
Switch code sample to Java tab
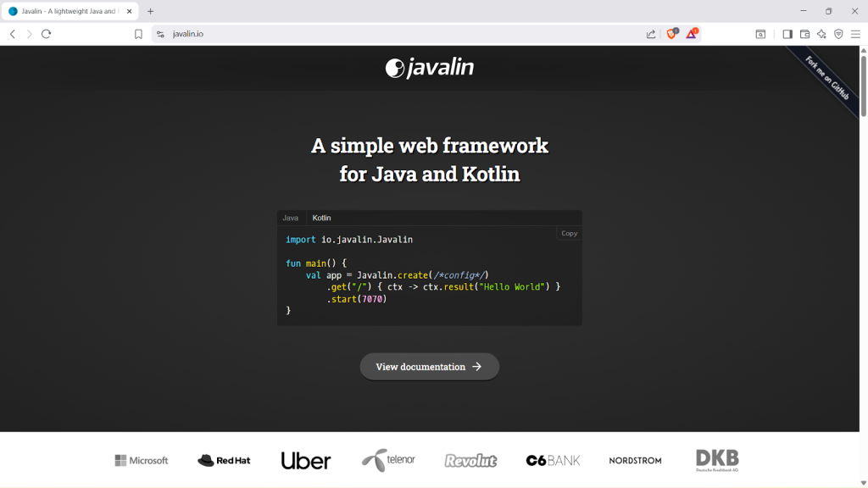coord(291,218)
